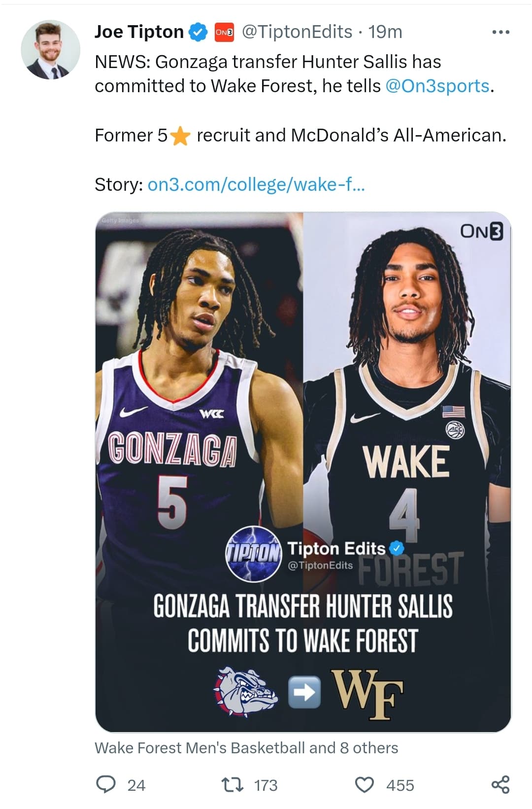Open the @TiptonEdits handle

(x=297, y=32)
